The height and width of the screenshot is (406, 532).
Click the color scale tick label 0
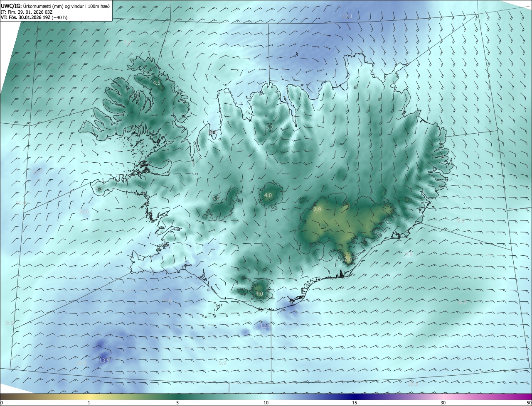pyautogui.click(x=2, y=403)
